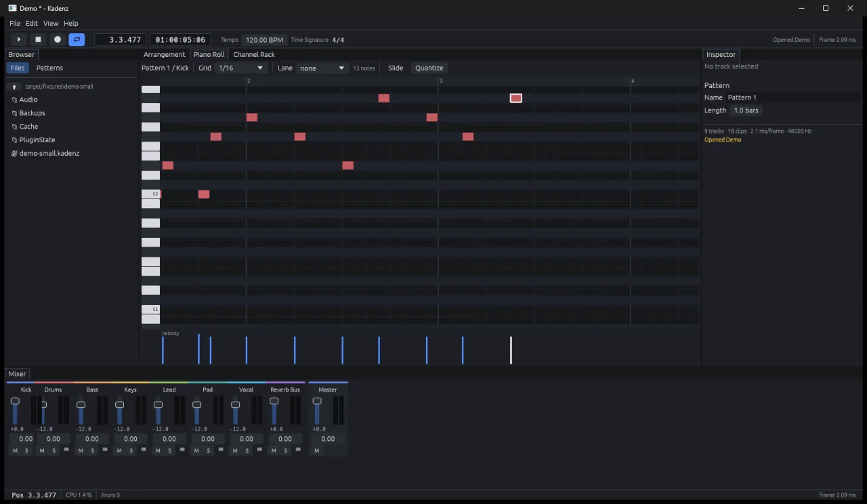Screen dimensions: 867x504
Task: Solo the Drums mixer channel
Action: pos(54,450)
